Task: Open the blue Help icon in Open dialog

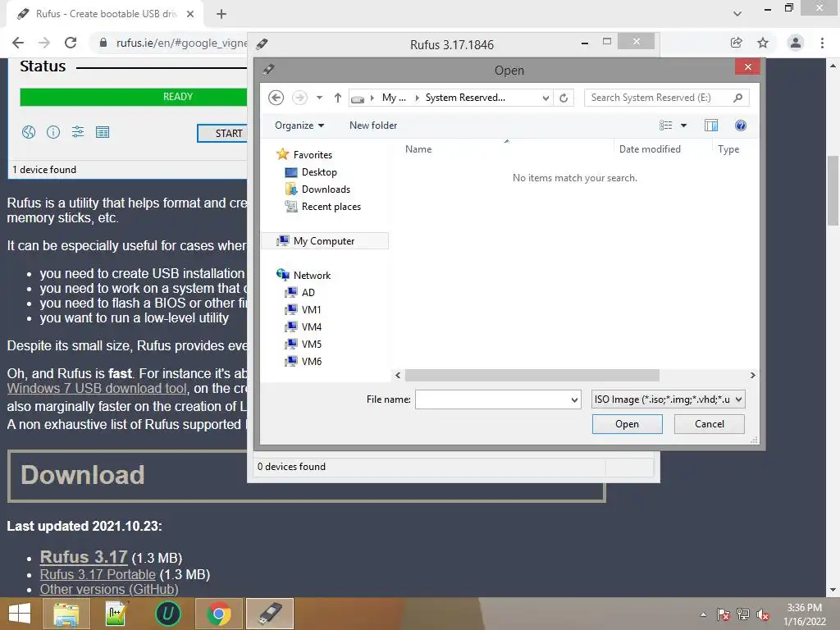Action: point(741,126)
